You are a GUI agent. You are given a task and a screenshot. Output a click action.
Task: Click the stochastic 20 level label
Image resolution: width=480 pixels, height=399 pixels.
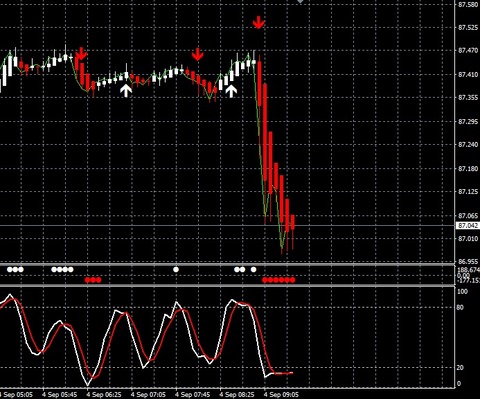pyautogui.click(x=460, y=368)
